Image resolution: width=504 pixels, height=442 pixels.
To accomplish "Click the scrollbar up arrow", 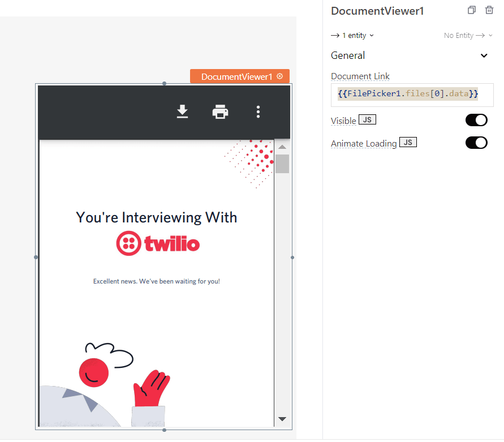I will coord(282,148).
